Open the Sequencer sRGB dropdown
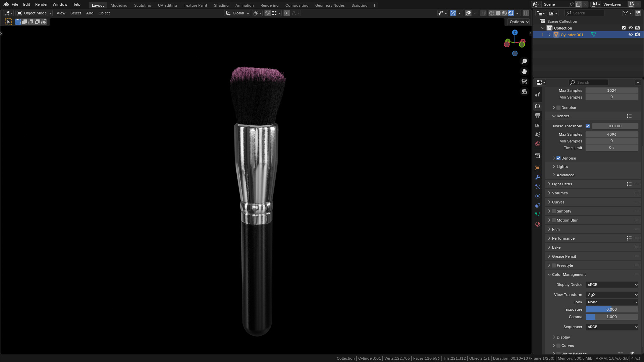Viewport: 644px width, 362px height. 612,327
